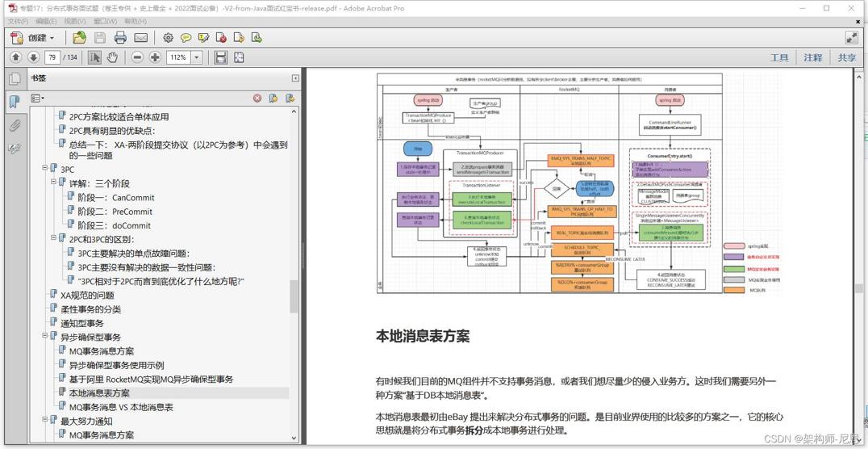
Task: Click the bookmarks panel vertical scrollbar thumb
Action: click(x=294, y=296)
